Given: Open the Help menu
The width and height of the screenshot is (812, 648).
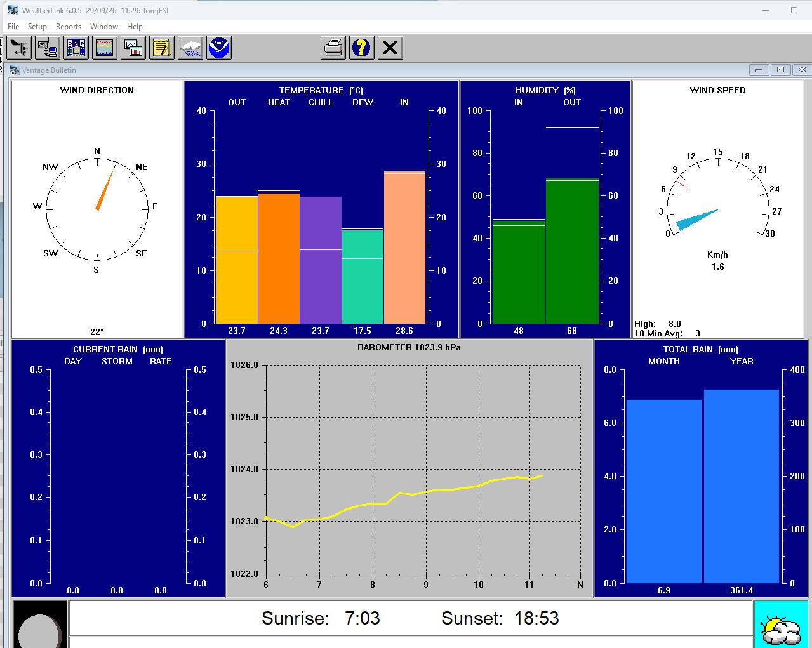Looking at the screenshot, I should click(135, 27).
